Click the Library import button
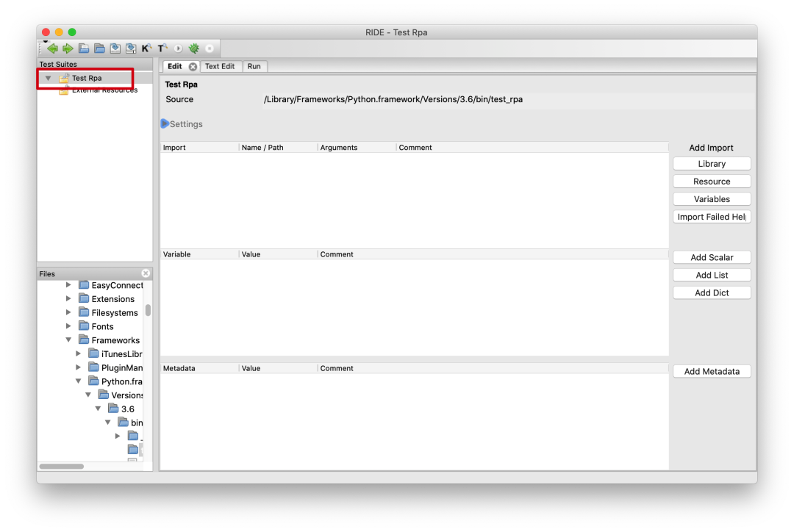 coord(712,164)
